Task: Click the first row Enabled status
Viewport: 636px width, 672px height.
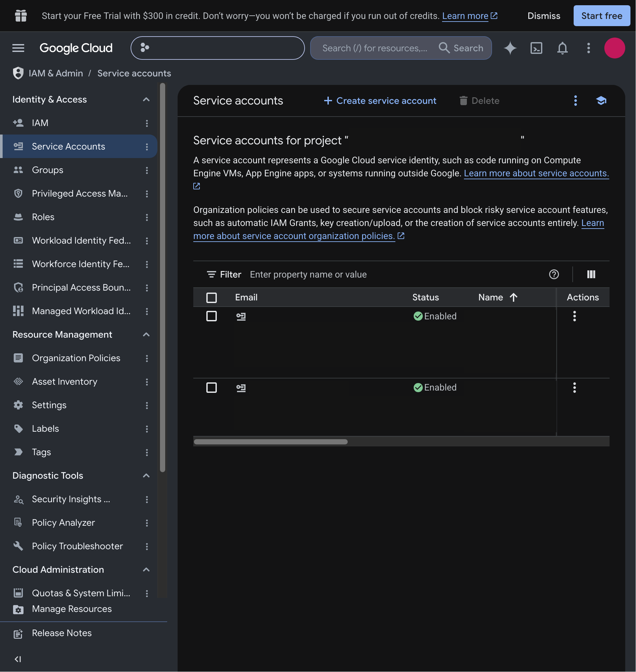Action: point(435,316)
